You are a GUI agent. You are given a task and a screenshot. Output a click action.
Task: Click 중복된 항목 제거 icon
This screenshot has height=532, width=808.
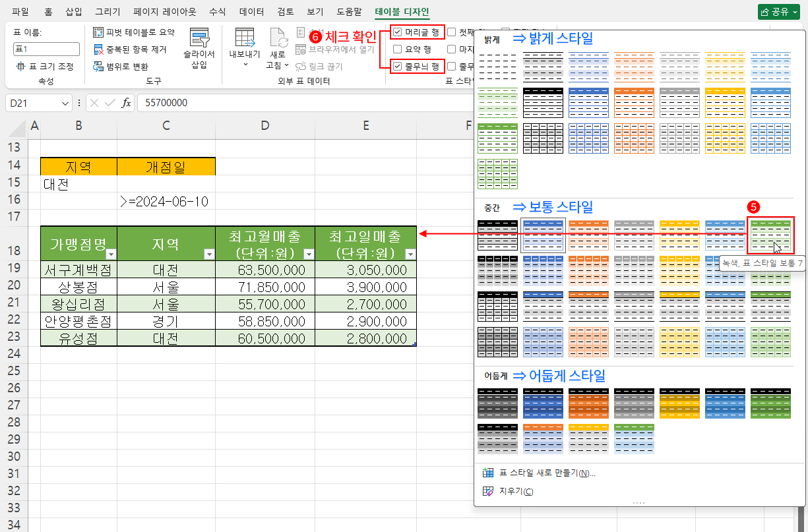click(98, 49)
